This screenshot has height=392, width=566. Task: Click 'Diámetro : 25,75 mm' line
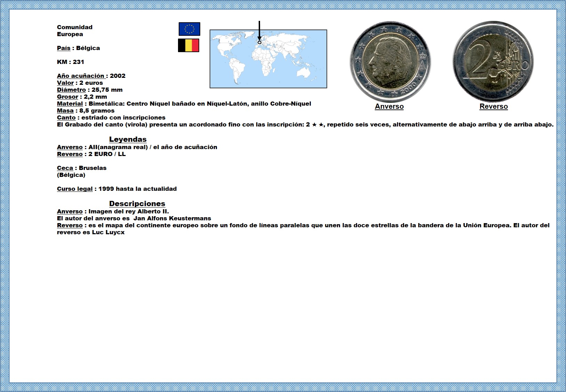click(x=90, y=90)
